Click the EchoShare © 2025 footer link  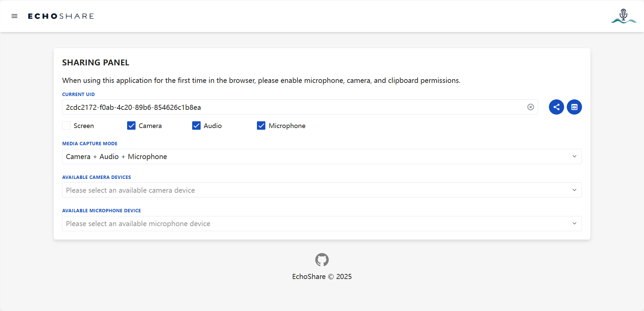click(322, 276)
